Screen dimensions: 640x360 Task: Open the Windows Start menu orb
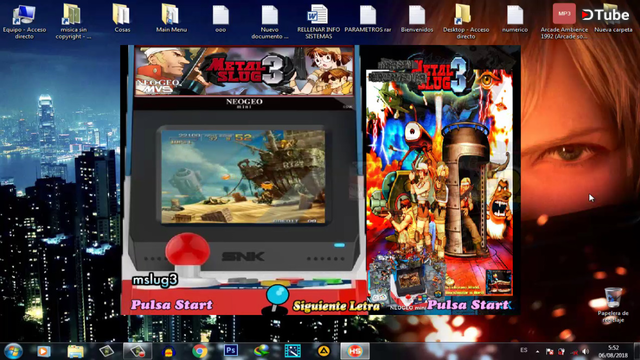pos(13,351)
